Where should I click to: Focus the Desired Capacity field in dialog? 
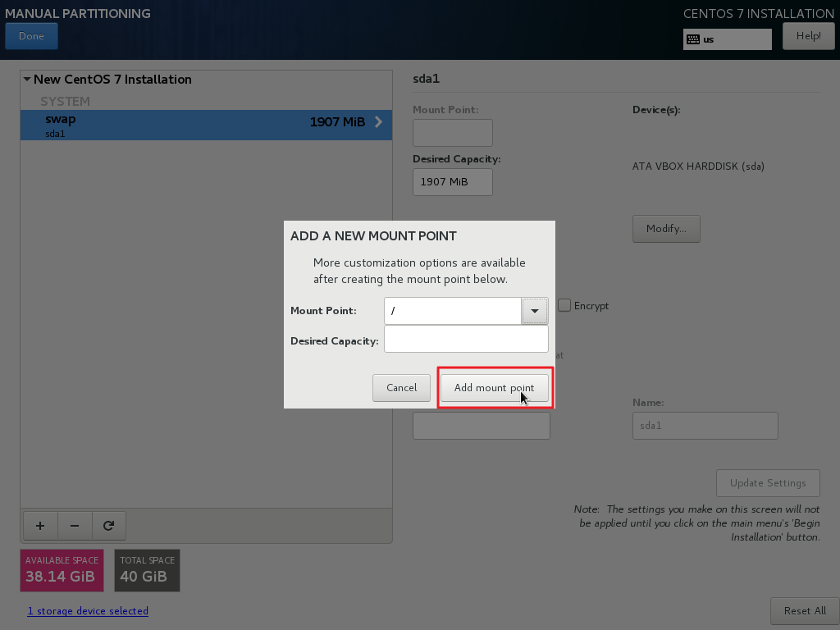point(466,339)
